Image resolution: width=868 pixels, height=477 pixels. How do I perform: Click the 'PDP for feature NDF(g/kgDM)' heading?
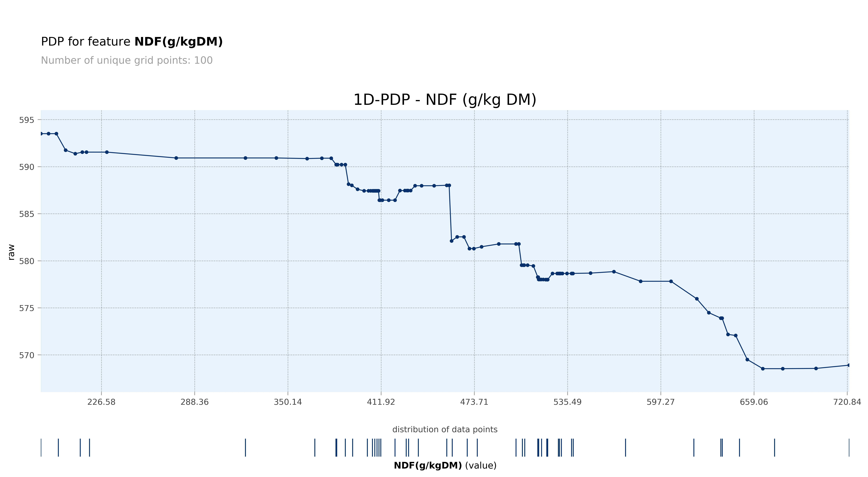(x=132, y=42)
